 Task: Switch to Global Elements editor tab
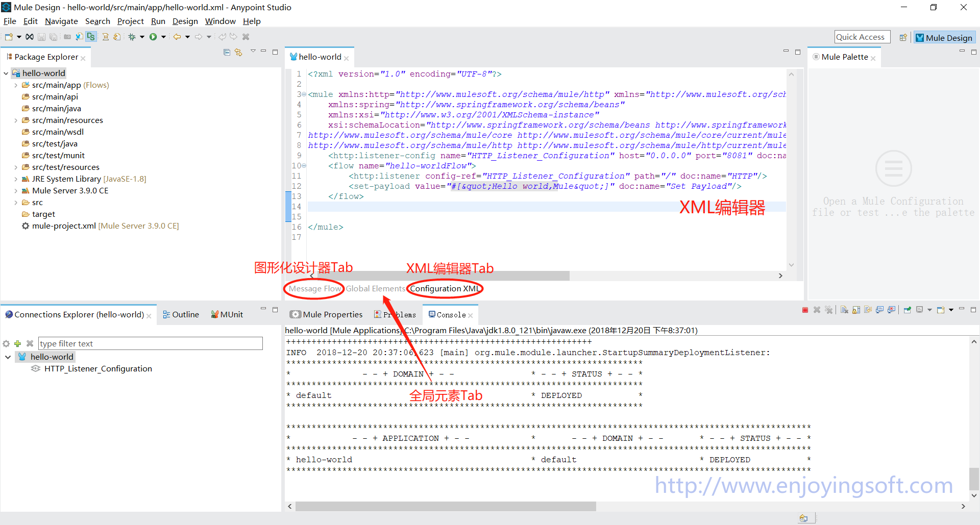point(375,288)
